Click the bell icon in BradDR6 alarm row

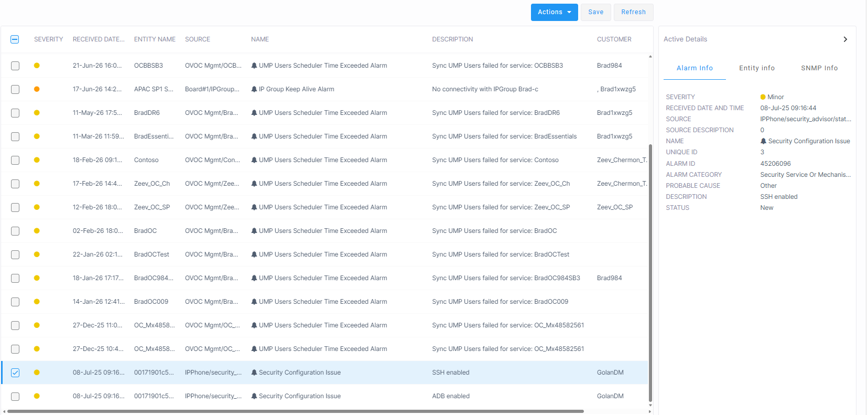[254, 113]
